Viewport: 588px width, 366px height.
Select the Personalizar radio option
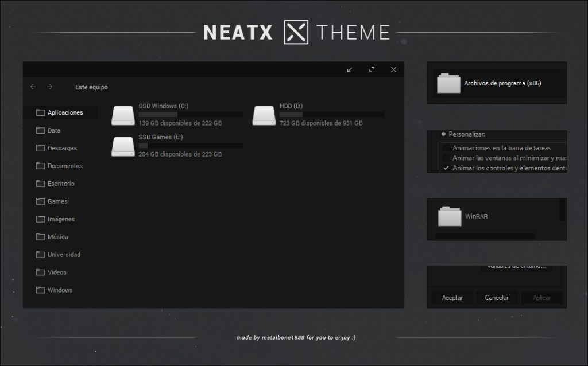(442, 134)
